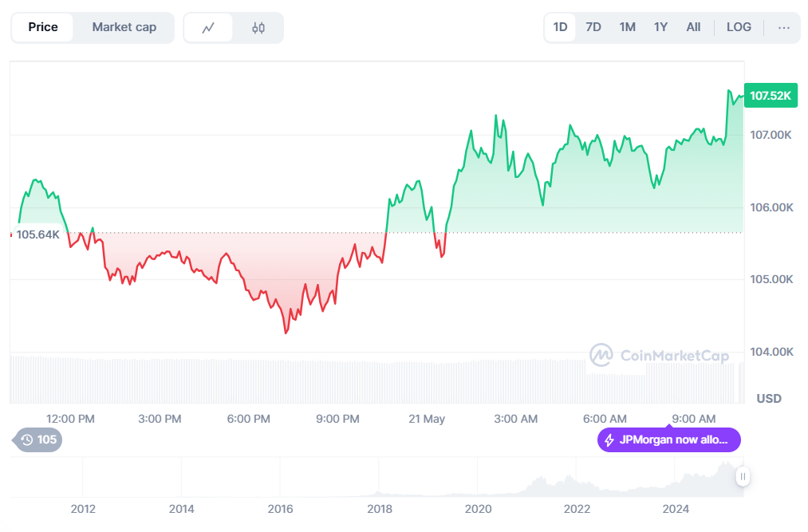The width and height of the screenshot is (808, 532).
Task: Click the 105.64K opening price label
Action: 37,234
